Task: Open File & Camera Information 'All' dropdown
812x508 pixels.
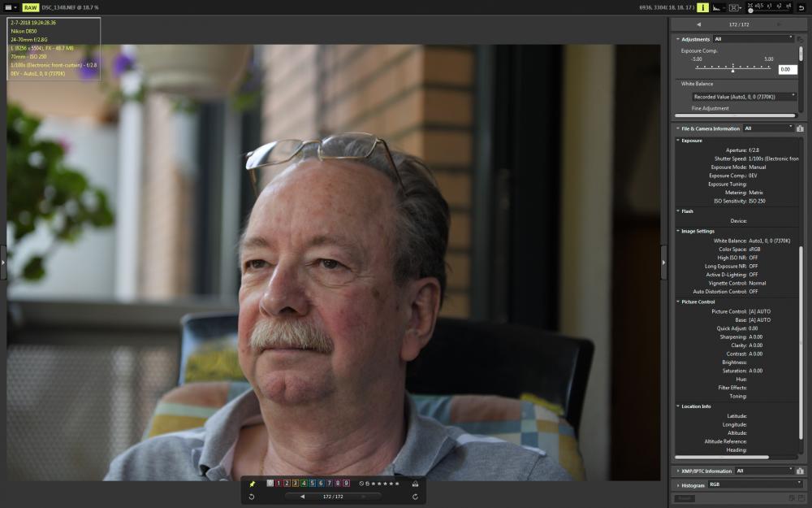Action: click(768, 128)
